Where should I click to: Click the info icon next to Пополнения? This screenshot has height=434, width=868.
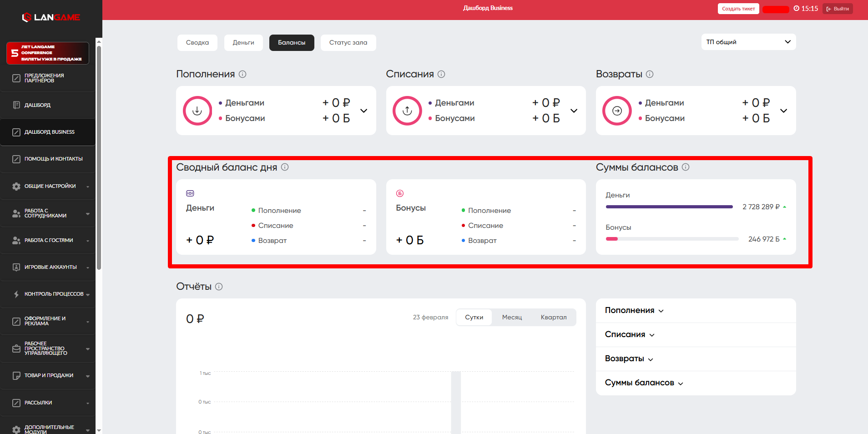[242, 74]
